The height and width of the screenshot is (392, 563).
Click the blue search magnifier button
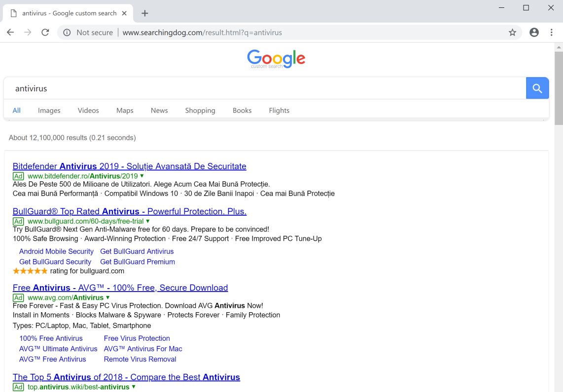pos(537,88)
